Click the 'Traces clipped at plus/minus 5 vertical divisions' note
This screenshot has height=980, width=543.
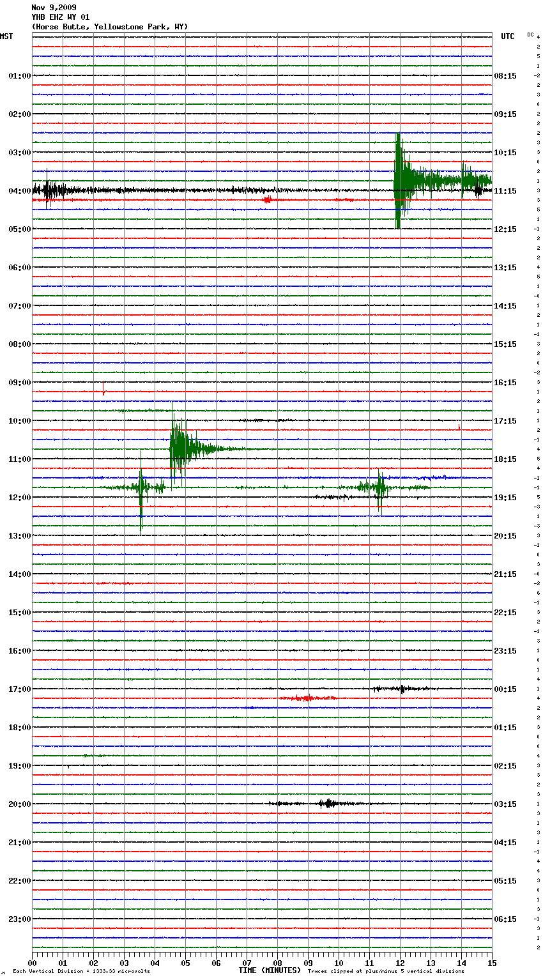[386, 972]
